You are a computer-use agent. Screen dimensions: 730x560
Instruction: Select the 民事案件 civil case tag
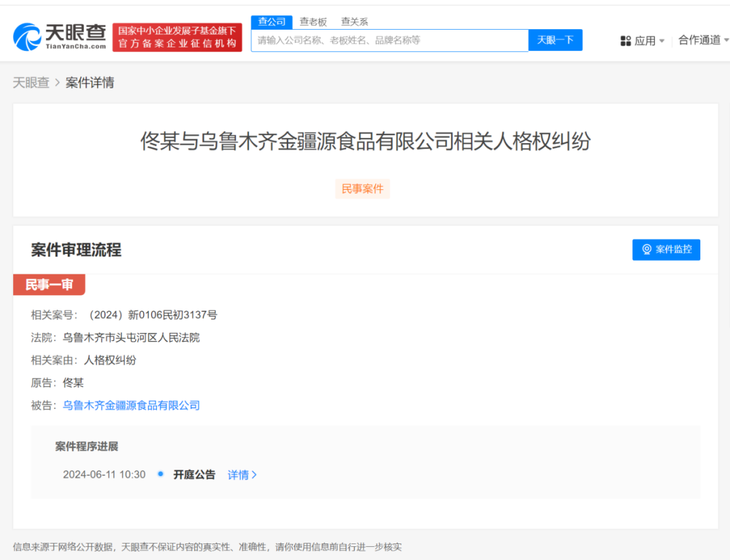[x=363, y=189]
